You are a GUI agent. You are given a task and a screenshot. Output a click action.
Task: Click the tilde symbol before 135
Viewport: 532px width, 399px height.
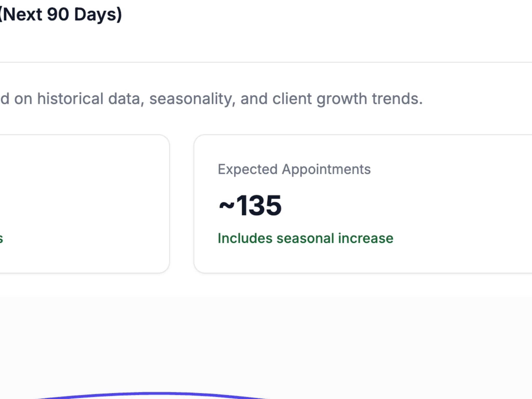click(x=227, y=206)
